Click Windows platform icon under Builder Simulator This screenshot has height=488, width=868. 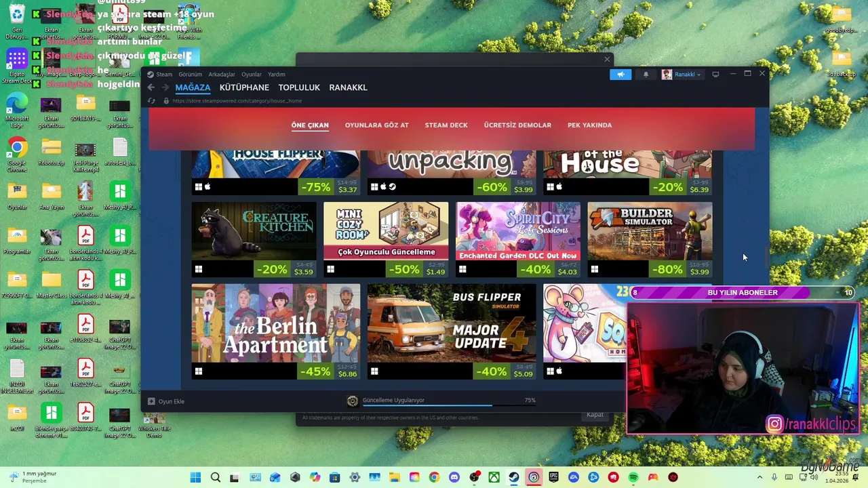point(595,269)
